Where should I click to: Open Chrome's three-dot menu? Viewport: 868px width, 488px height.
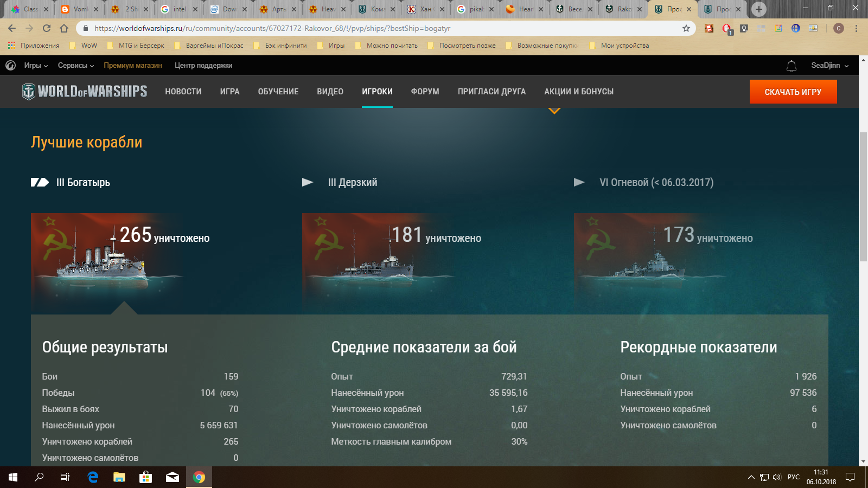click(856, 28)
